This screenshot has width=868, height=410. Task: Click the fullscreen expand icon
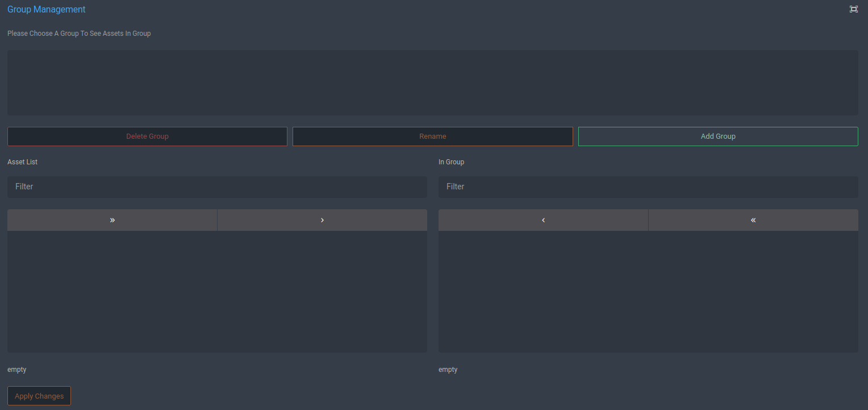point(853,9)
